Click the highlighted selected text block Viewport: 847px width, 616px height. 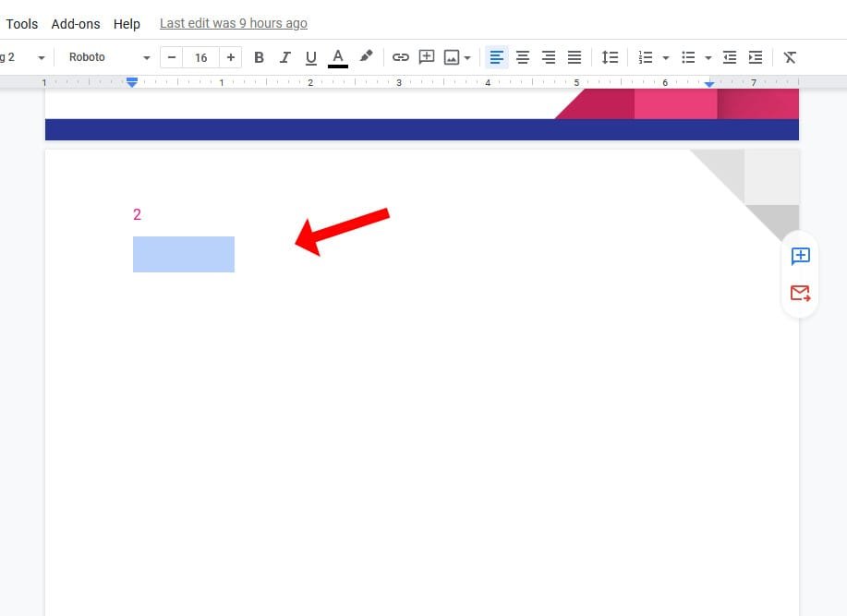(x=184, y=254)
